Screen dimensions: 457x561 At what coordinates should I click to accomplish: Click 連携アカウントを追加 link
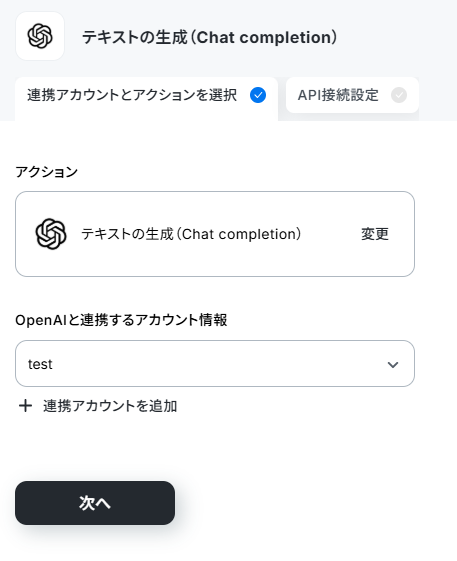coord(110,406)
